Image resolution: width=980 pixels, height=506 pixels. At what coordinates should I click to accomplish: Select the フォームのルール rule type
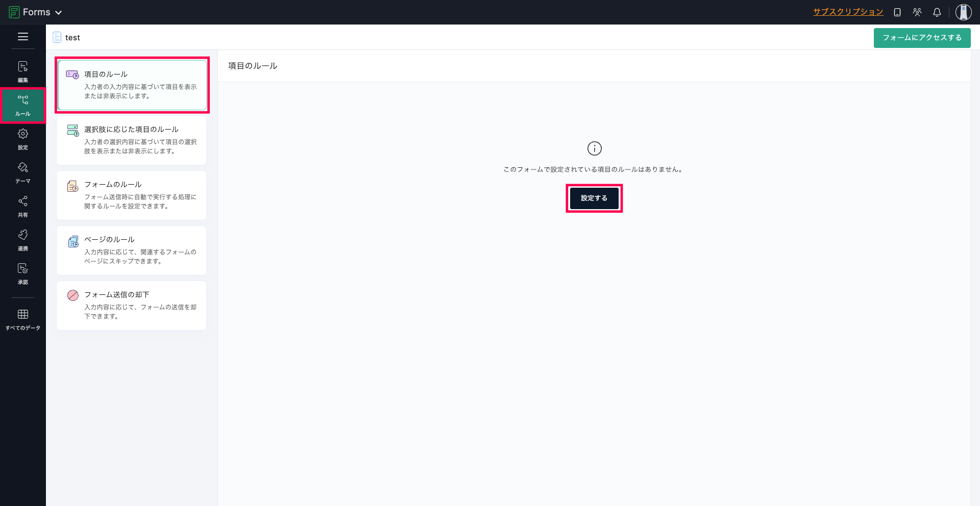pyautogui.click(x=132, y=195)
